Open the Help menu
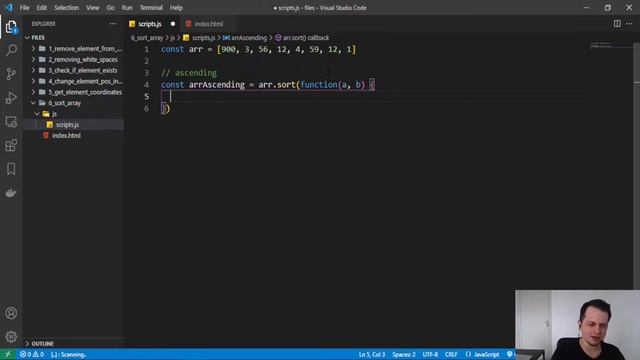640x360 pixels. click(176, 8)
